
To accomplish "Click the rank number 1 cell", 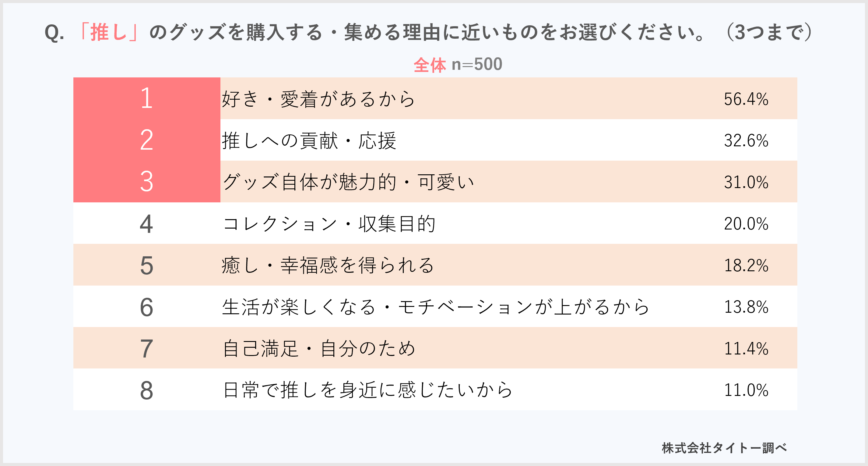I will (x=146, y=98).
